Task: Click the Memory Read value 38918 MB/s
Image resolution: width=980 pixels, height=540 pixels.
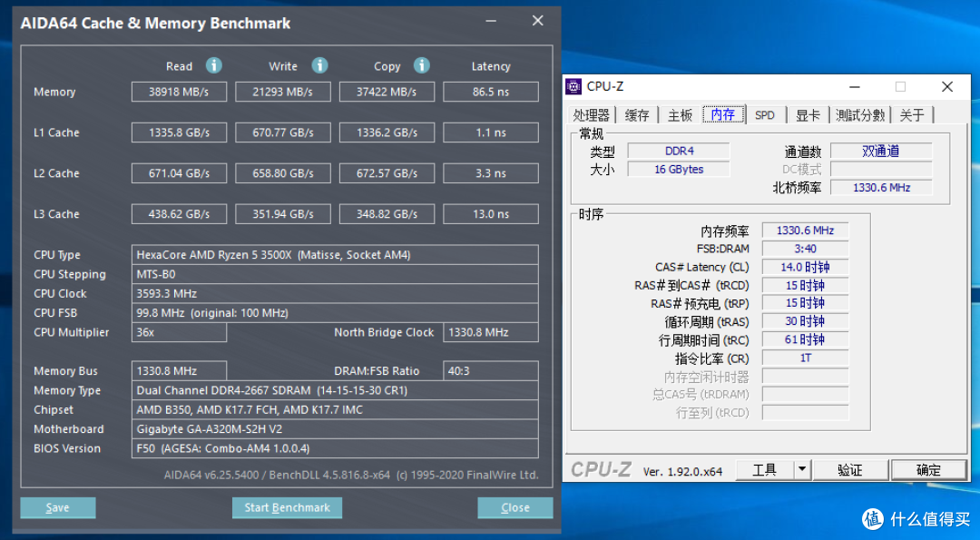Action: (x=179, y=92)
